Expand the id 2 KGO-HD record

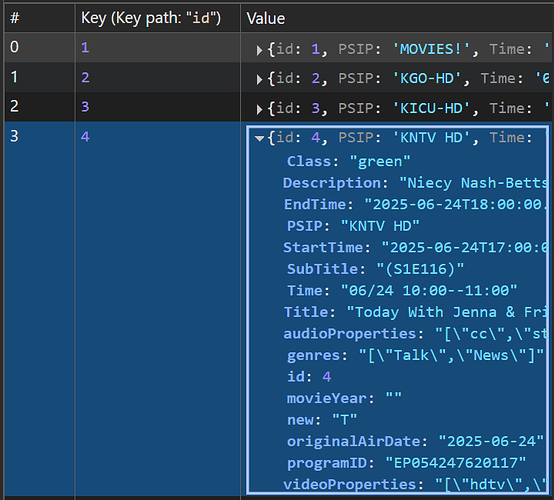259,80
